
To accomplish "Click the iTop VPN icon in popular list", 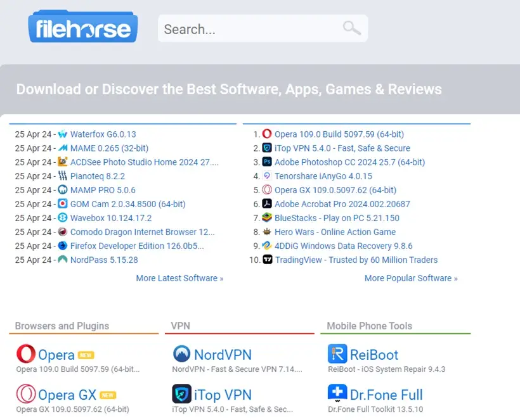I will [267, 148].
